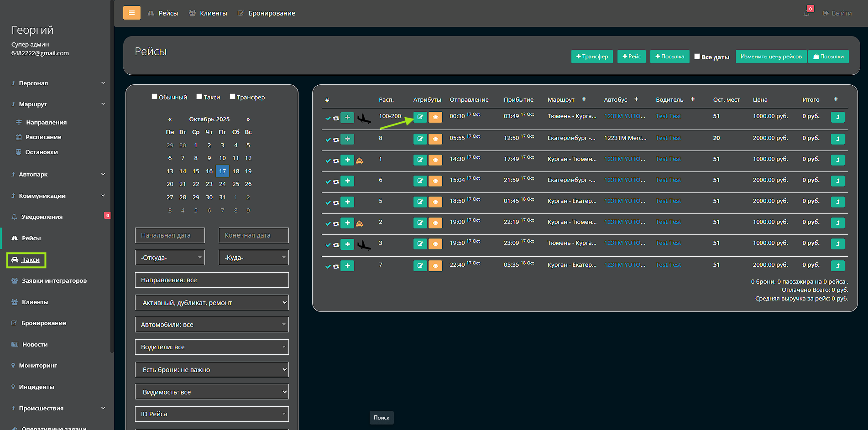The height and width of the screenshot is (430, 868).
Task: Click next month arrow in calendar
Action: coord(248,119)
